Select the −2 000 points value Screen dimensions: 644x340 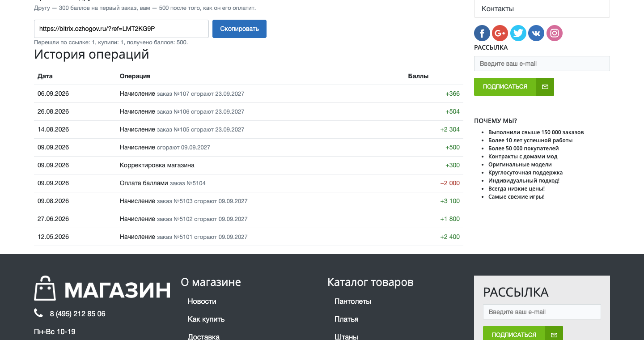pos(450,183)
